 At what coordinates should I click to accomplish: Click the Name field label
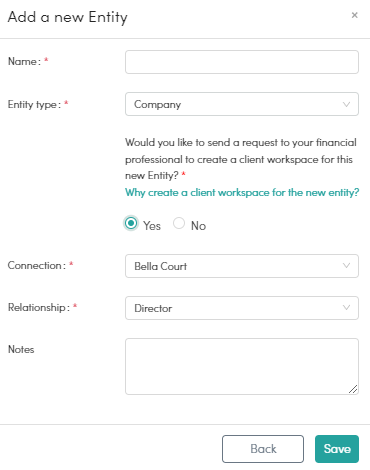(24, 62)
